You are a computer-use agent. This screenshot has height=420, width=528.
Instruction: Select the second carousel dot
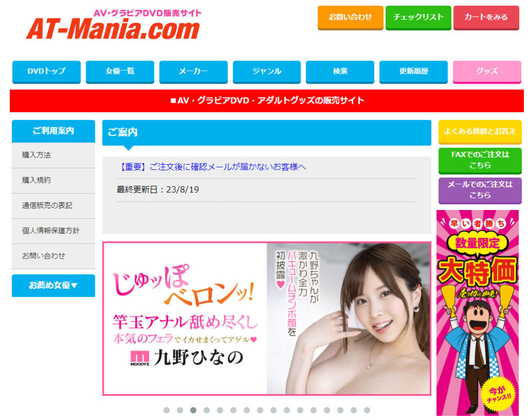coord(180,410)
